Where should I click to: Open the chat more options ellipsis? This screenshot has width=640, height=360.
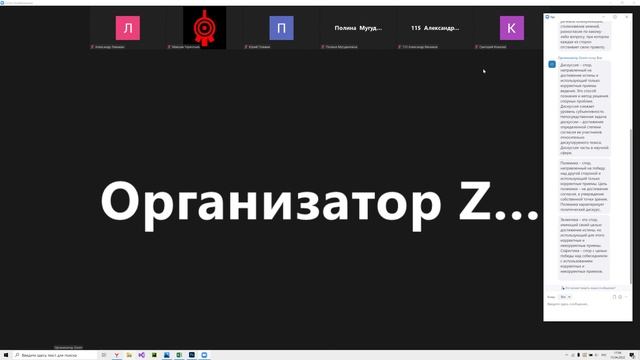pos(626,297)
